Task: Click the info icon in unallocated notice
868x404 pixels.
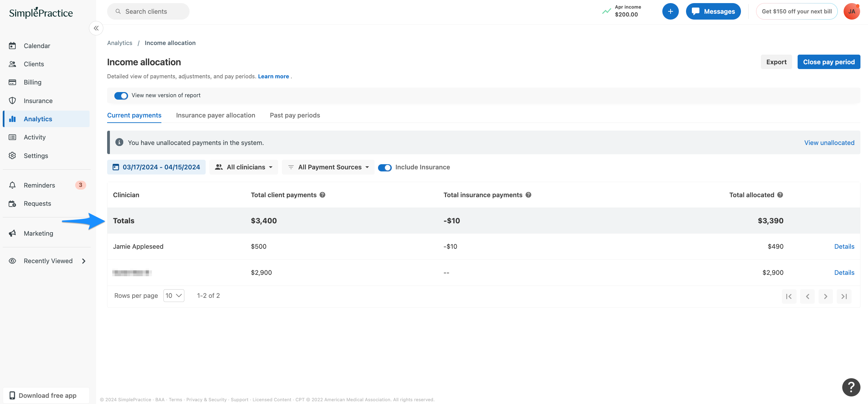Action: click(119, 142)
